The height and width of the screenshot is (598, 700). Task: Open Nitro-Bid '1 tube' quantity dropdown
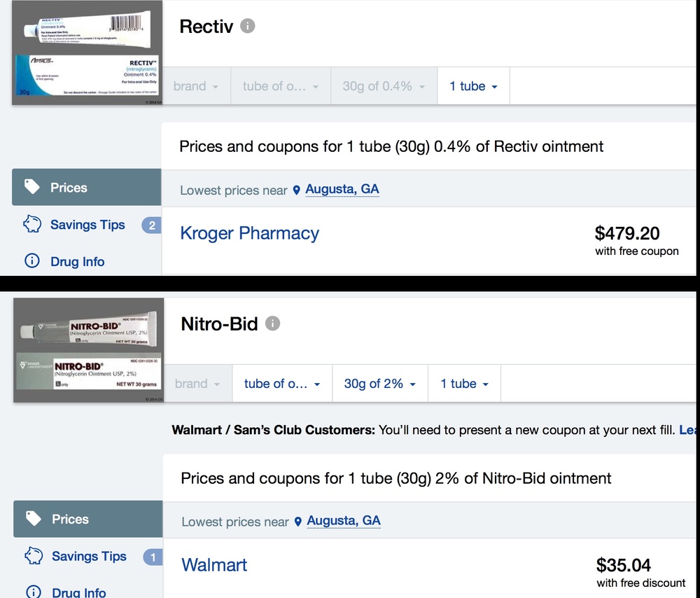[464, 384]
